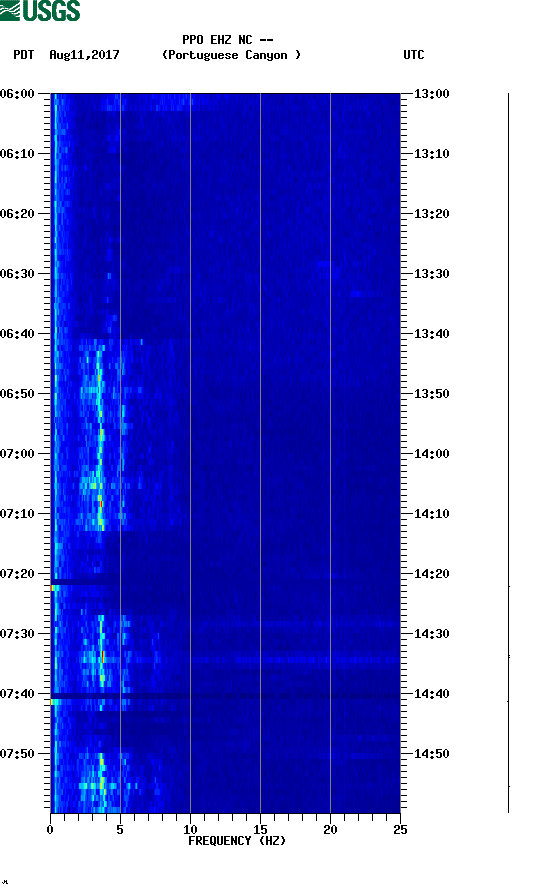Click the 07:10 PDT time label
Image resolution: width=552 pixels, height=893 pixels.
(18, 513)
